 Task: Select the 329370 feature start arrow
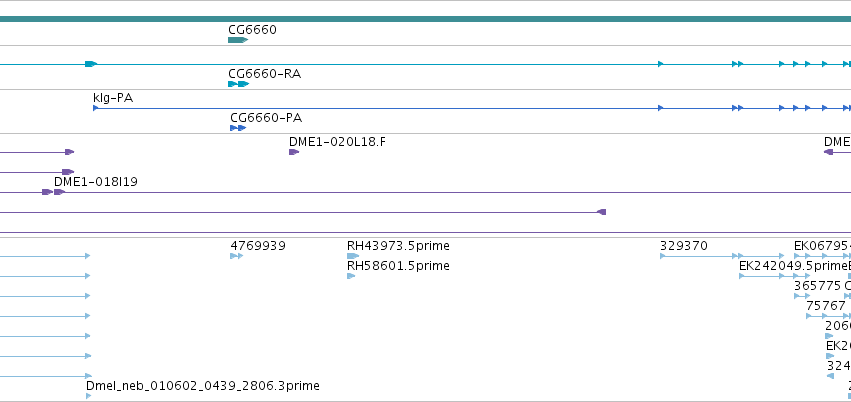click(663, 256)
